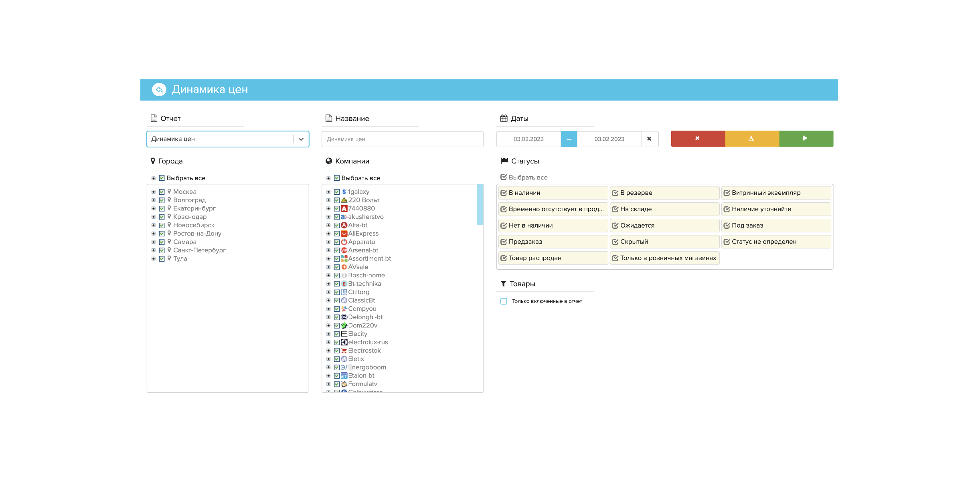This screenshot has width=980, height=480.
Task: Toggle the 'В резерве' status
Action: 664,193
